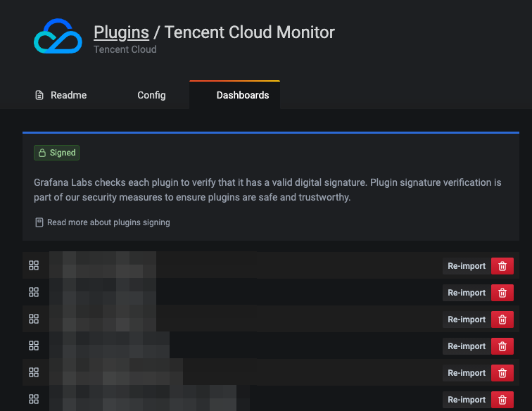Screen dimensions: 532x411
Task: Click the trash icon in sixth row
Action: [502, 400]
